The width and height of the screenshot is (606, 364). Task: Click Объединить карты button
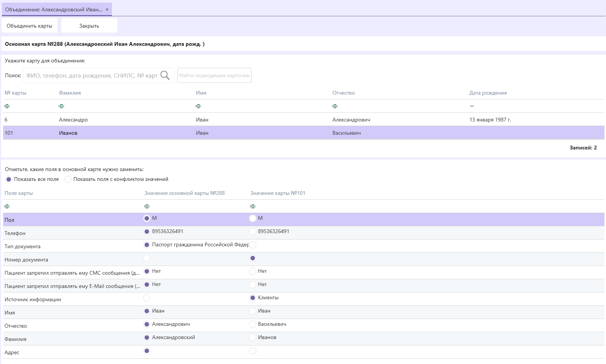[30, 26]
